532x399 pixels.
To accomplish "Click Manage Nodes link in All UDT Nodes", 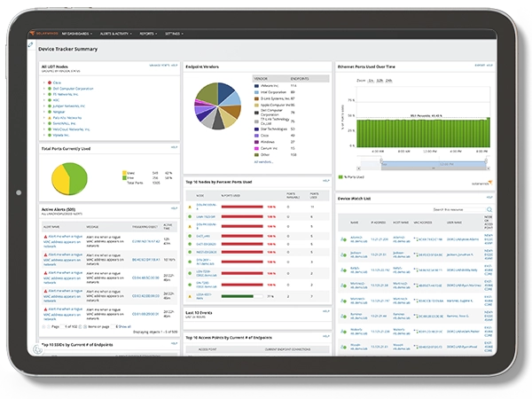I will pyautogui.click(x=158, y=66).
